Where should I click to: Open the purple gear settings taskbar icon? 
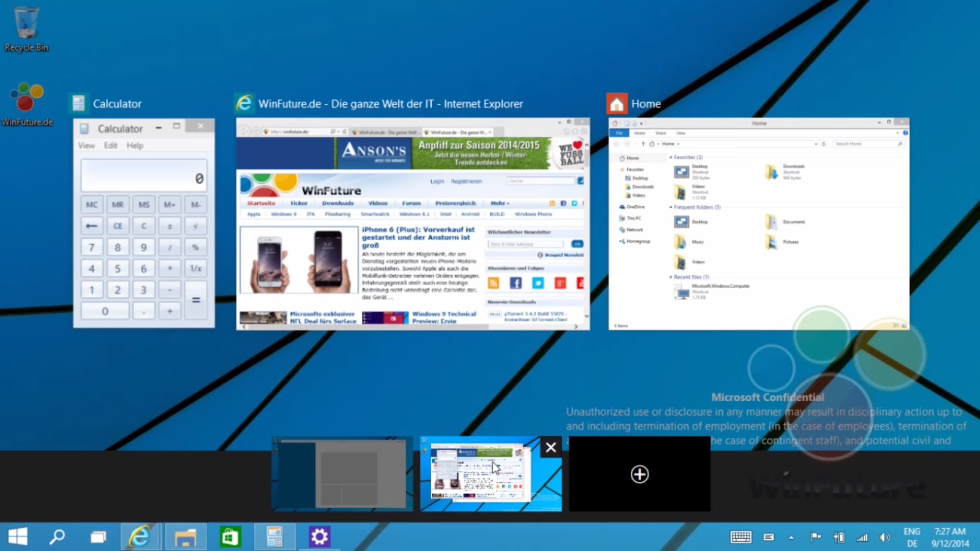pyautogui.click(x=319, y=537)
